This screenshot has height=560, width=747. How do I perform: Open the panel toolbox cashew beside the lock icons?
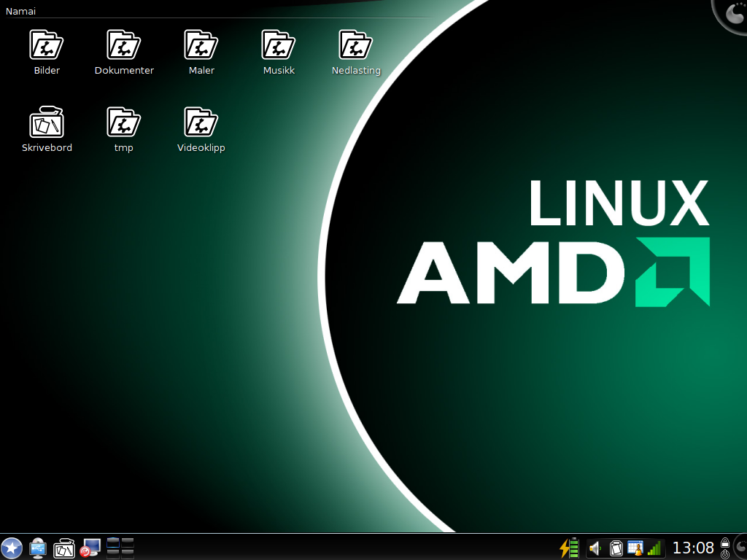740,548
